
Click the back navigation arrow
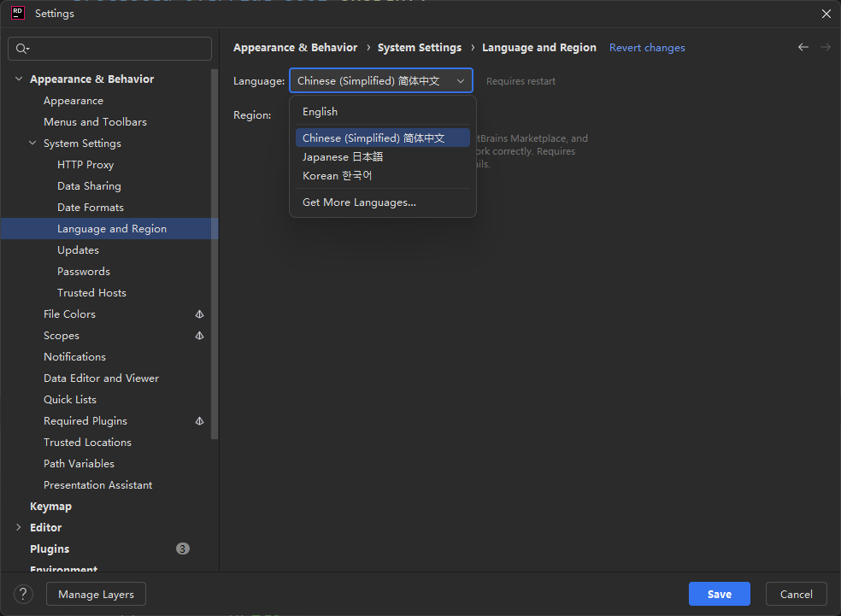click(803, 47)
